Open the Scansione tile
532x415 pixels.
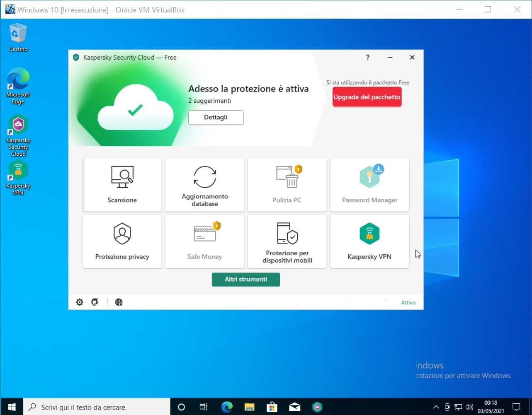pos(122,185)
